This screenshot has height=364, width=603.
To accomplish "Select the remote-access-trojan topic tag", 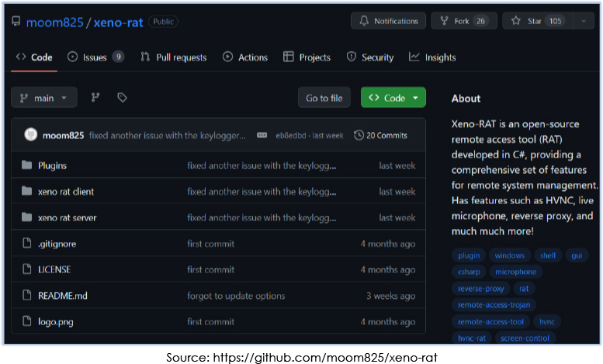I will coord(494,305).
